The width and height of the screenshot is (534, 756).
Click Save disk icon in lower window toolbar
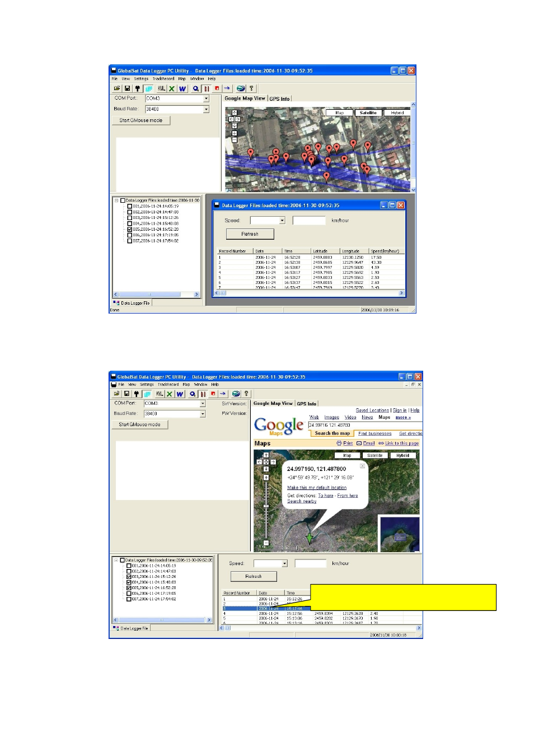(127, 394)
